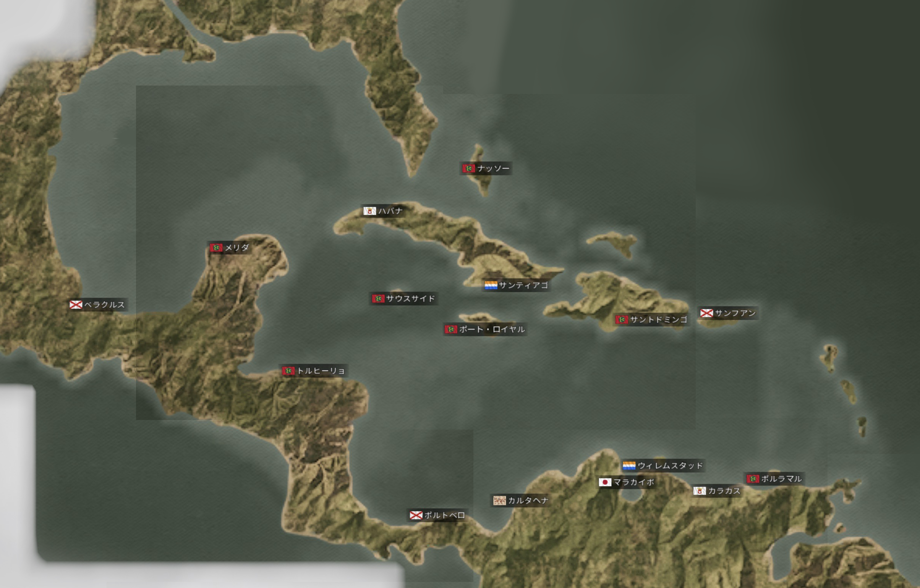Click the cross flag beside ポルトベロ
This screenshot has width=920, height=588.
coord(416,515)
